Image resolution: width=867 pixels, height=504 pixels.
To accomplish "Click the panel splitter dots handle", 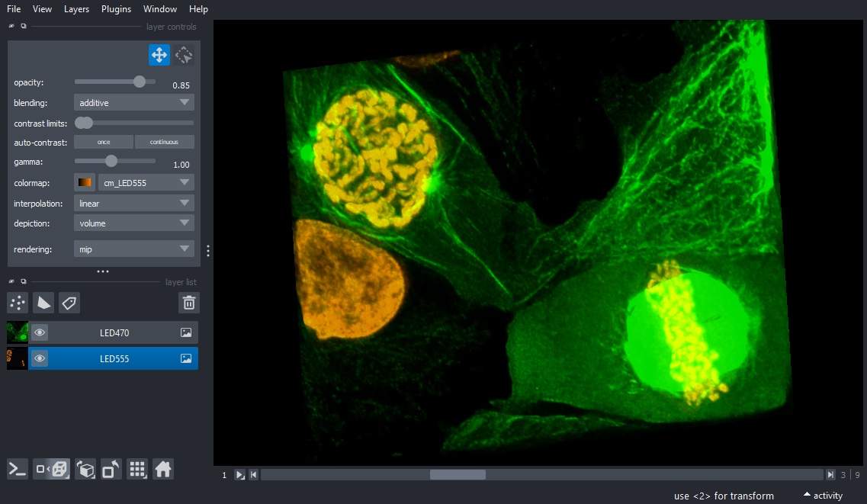I will pyautogui.click(x=103, y=271).
